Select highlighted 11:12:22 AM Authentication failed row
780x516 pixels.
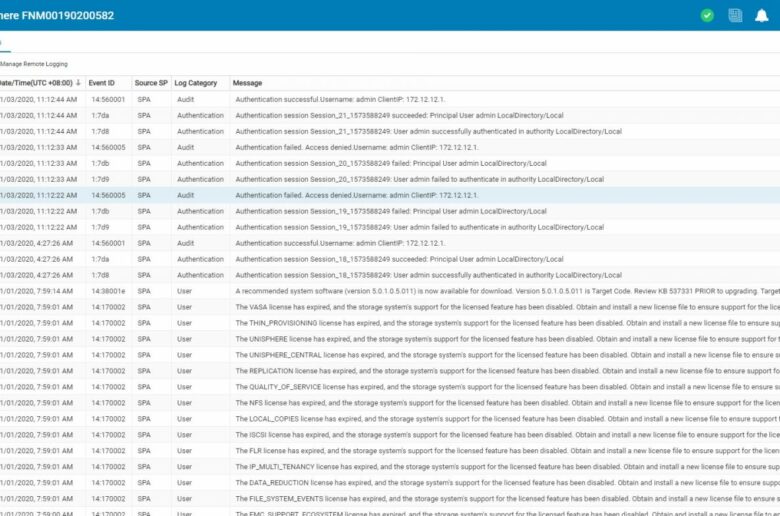[390, 195]
